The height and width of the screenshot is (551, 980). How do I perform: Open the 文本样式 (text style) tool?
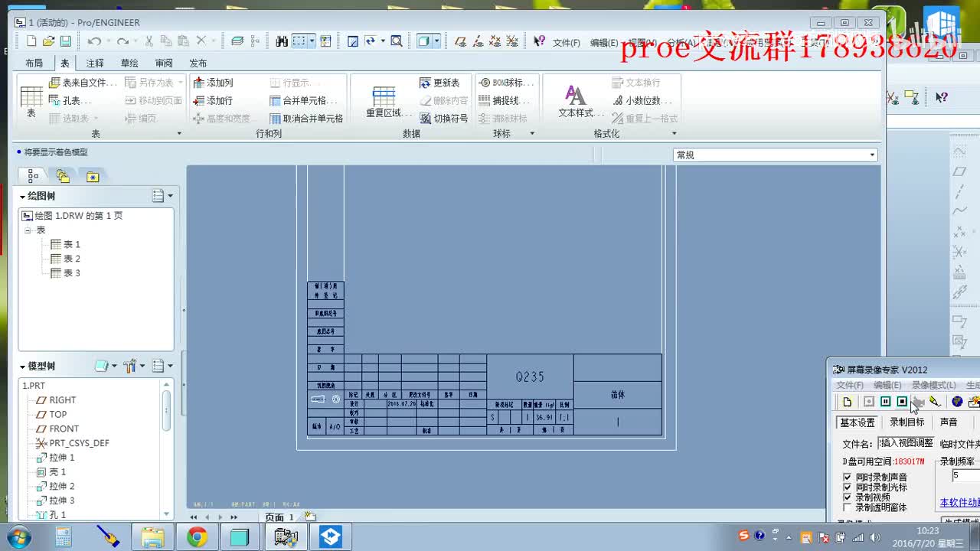tap(577, 102)
